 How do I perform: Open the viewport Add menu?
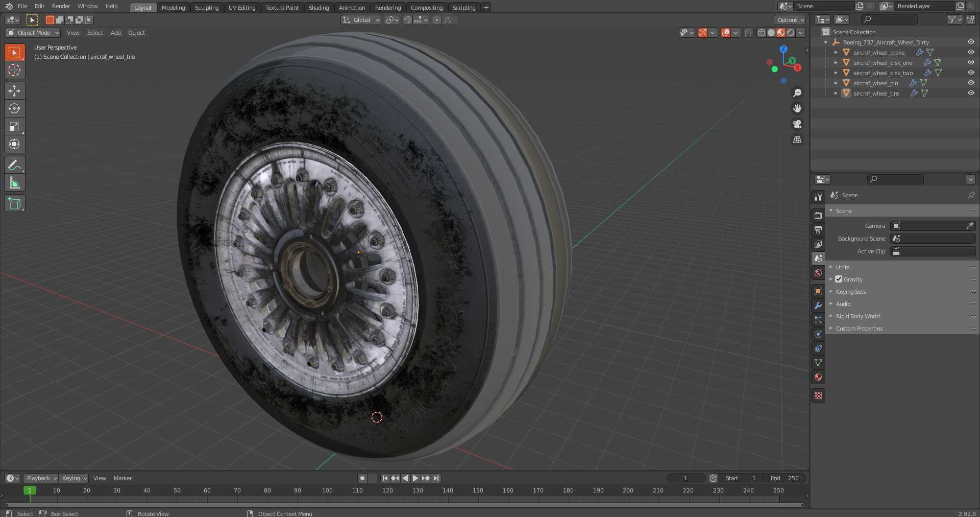tap(116, 33)
